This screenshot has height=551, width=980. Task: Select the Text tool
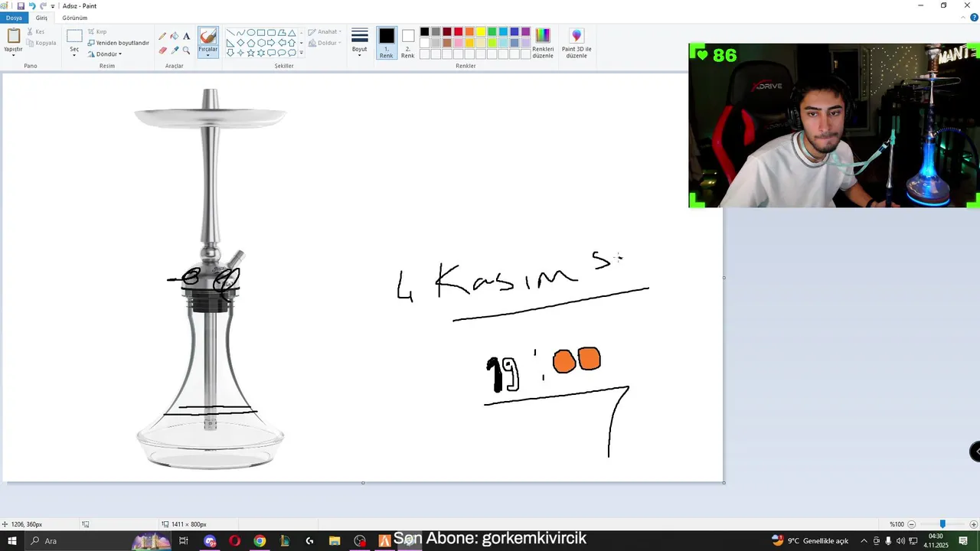[x=186, y=36]
